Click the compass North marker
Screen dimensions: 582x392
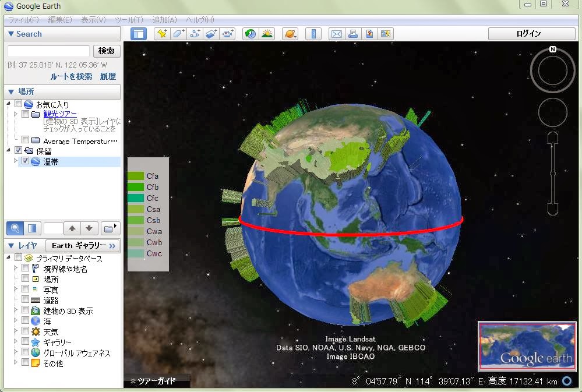[553, 49]
